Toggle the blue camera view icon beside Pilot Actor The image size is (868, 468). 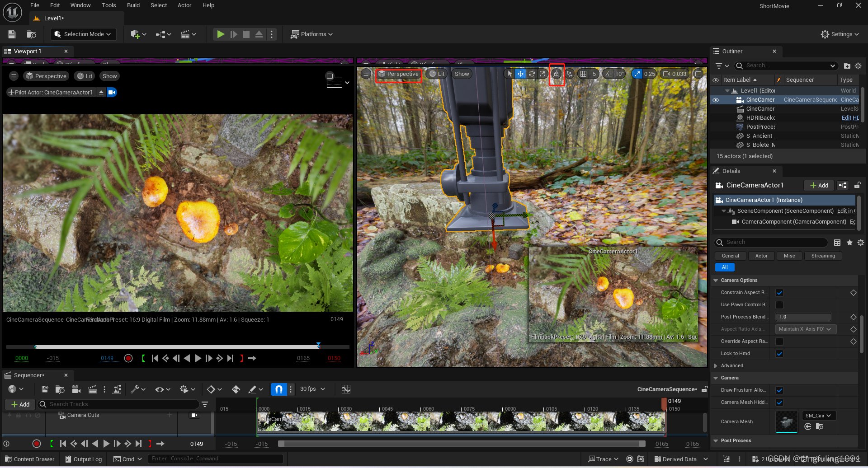[112, 92]
